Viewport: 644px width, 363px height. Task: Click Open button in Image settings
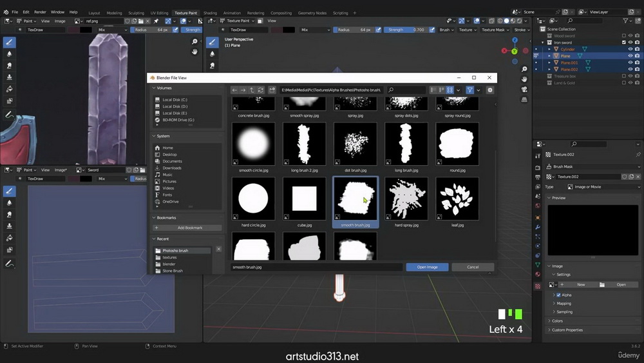618,284
